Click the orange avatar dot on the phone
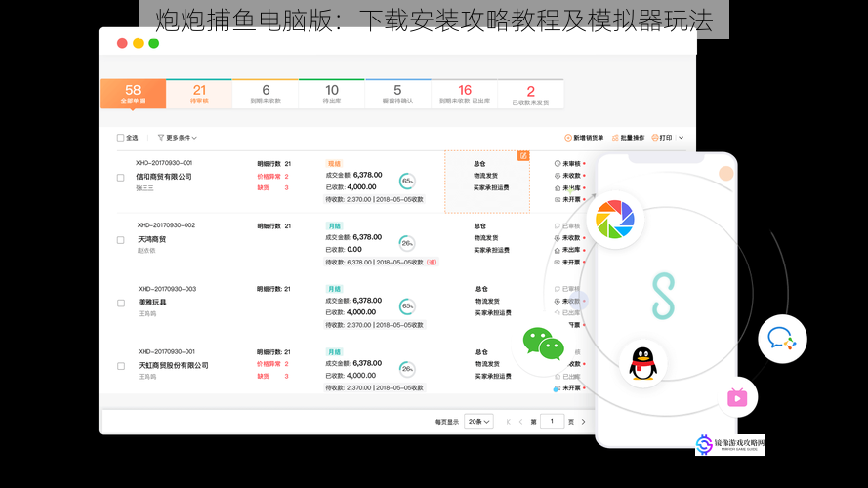 pos(725,173)
